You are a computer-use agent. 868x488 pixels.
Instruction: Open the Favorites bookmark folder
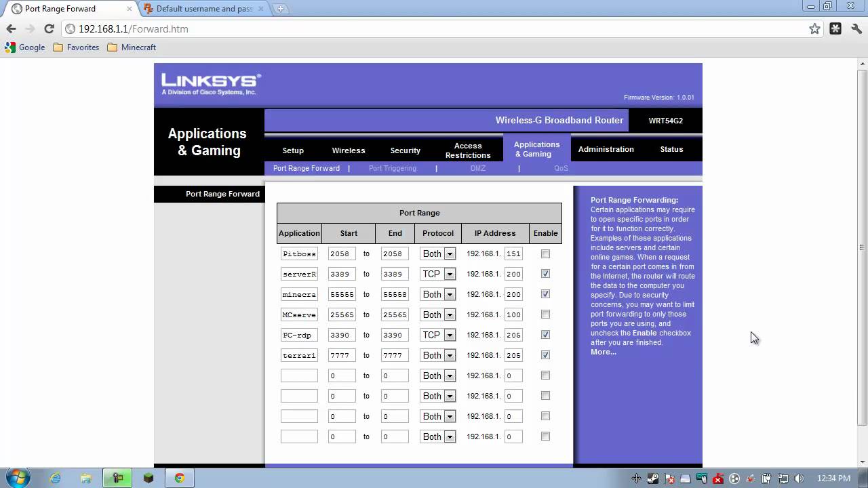[76, 47]
